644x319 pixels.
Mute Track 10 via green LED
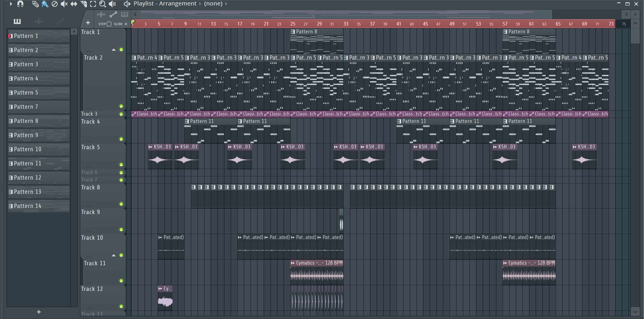coord(121,255)
